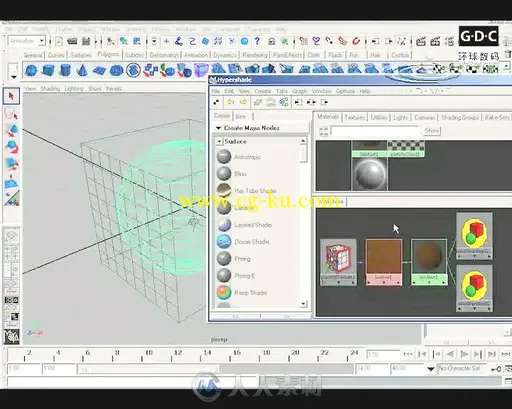Collapse the Create Maya Nodes section
Image resolution: width=512 pixels, height=409 pixels.
(218, 128)
